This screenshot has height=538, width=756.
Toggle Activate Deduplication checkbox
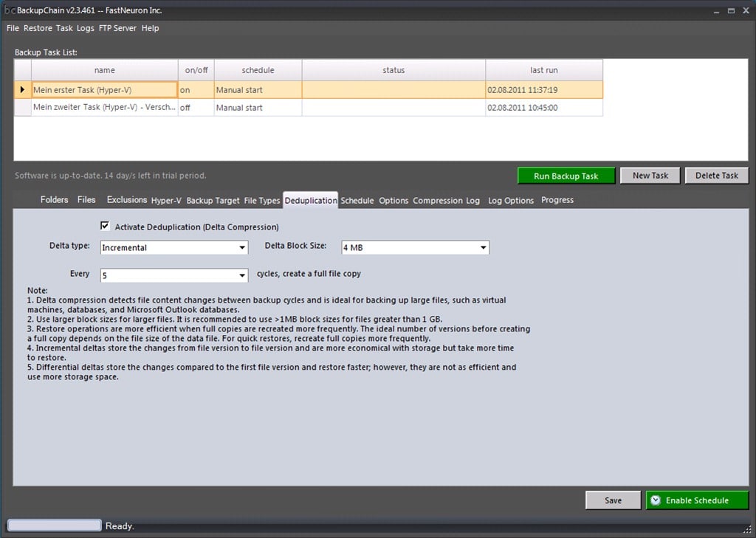tap(105, 226)
